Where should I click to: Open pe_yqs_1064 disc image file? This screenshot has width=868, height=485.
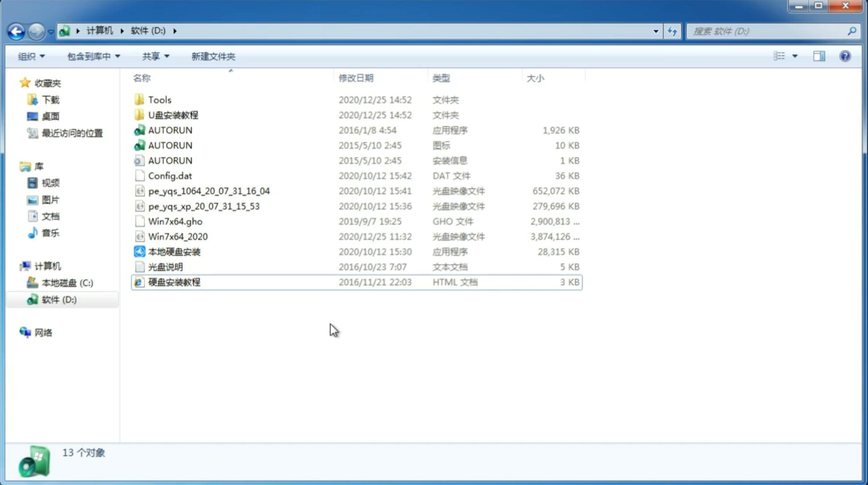tap(209, 191)
